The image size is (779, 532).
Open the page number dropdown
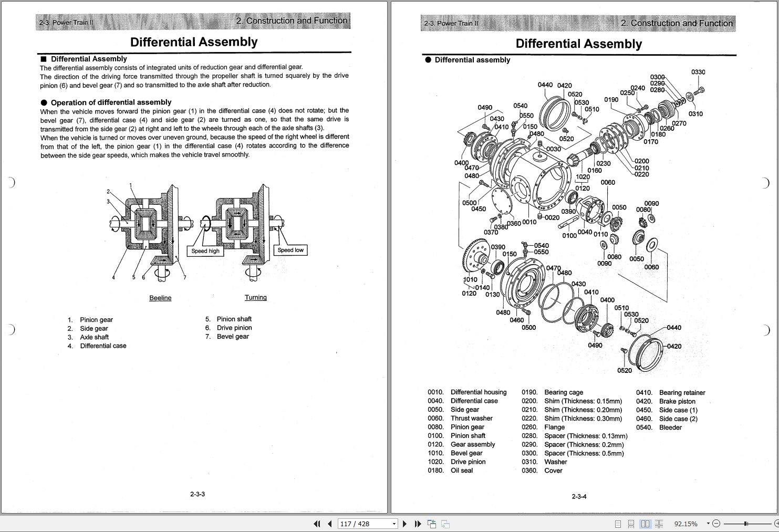tap(394, 524)
